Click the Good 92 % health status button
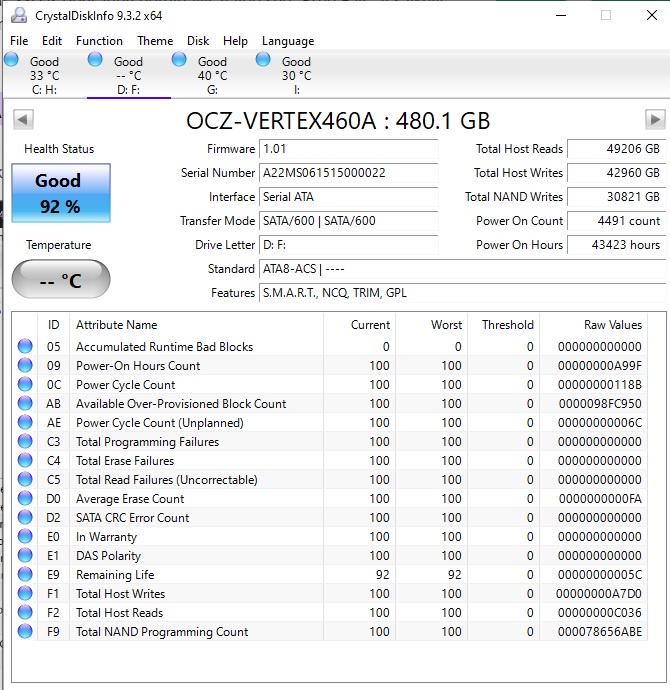 point(59,194)
